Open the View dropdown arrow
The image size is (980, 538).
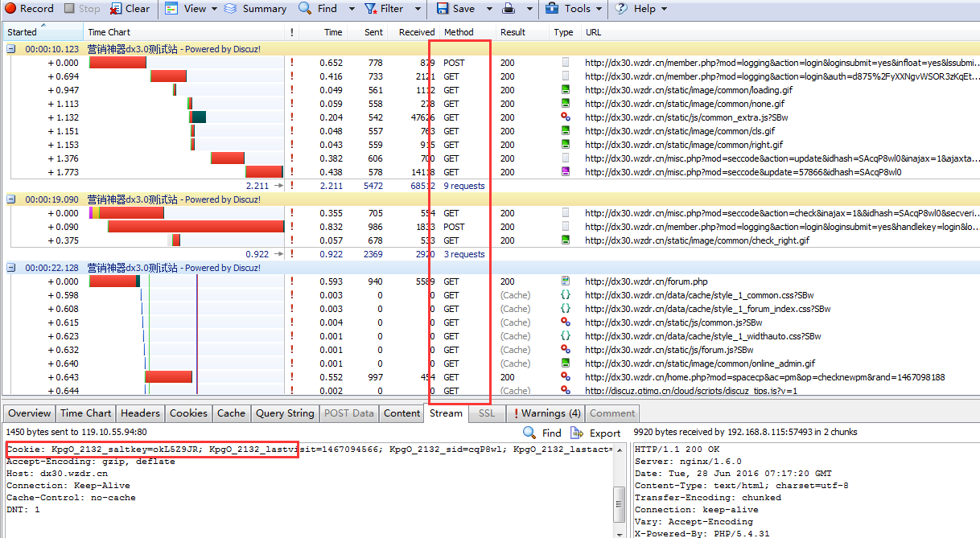pos(214,9)
